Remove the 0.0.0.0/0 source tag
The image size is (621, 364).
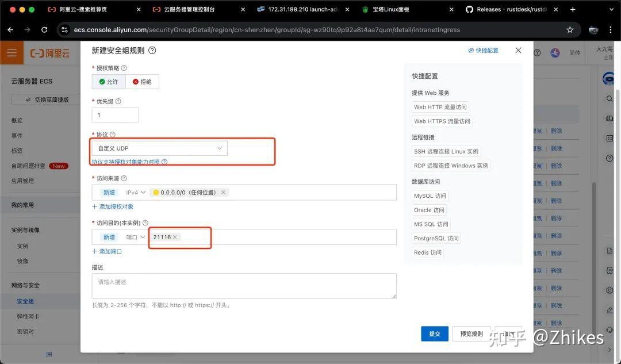(223, 193)
